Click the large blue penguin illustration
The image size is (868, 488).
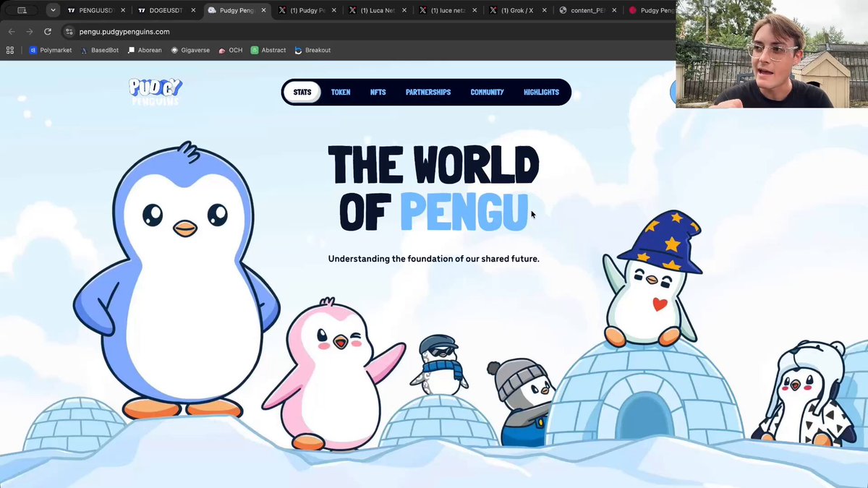click(x=177, y=282)
